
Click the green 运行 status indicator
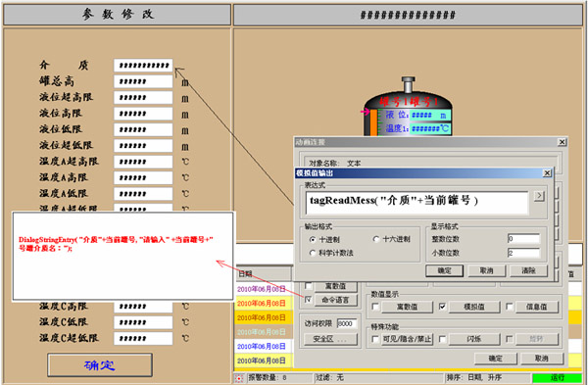point(557,377)
